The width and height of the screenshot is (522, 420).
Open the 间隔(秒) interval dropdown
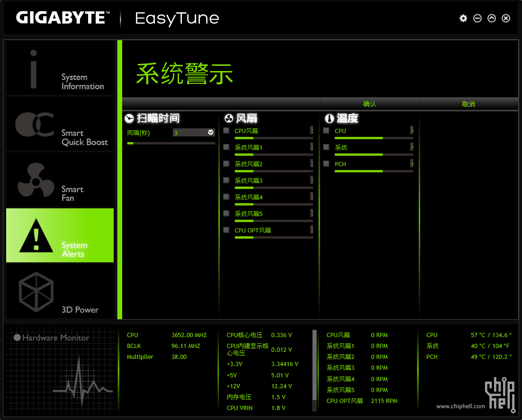[x=194, y=133]
